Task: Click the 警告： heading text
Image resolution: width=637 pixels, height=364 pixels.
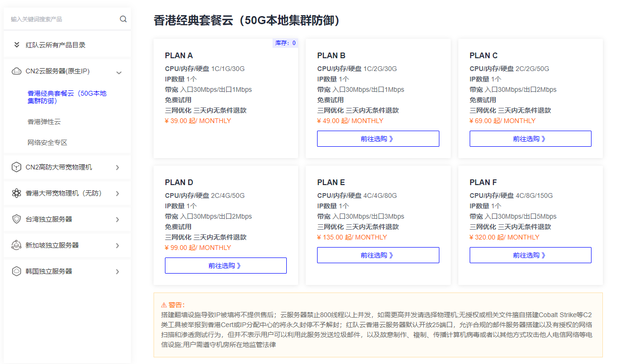Action: tap(177, 305)
